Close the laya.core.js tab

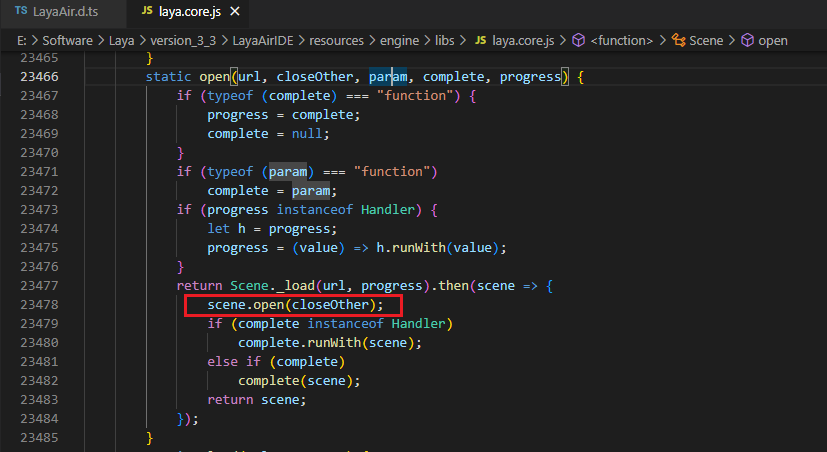tap(237, 13)
